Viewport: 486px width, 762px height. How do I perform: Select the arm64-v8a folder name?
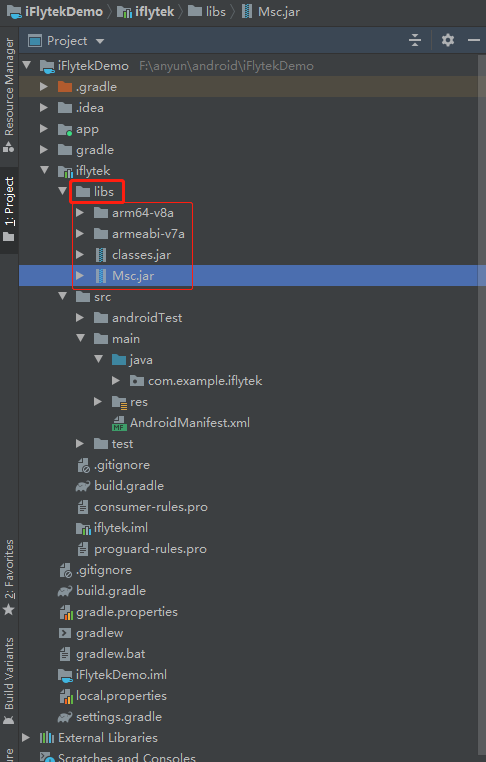[143, 213]
